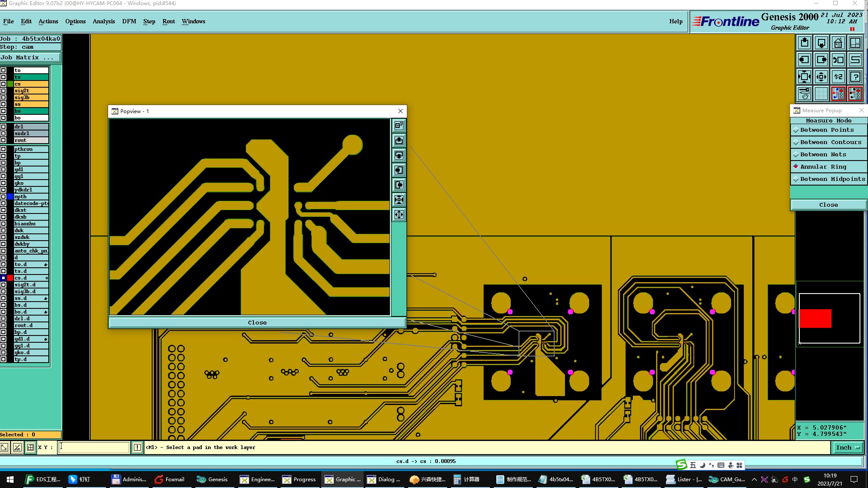
Task: Open the Job Matrix selector
Action: [31, 58]
